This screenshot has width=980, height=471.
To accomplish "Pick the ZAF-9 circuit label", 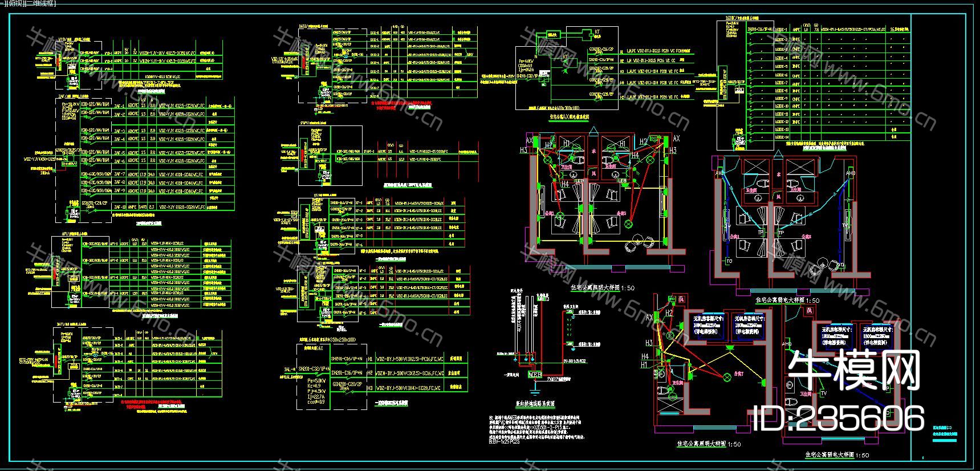I will coord(119,191).
